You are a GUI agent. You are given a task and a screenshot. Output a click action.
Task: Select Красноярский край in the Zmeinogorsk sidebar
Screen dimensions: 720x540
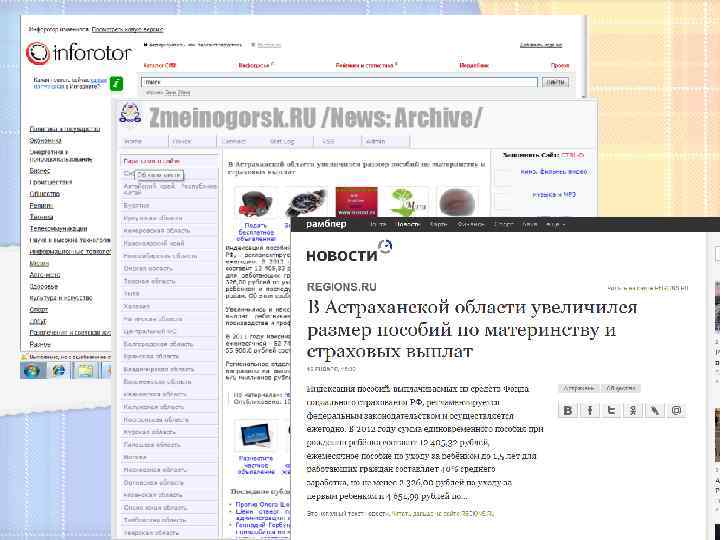coord(153,243)
